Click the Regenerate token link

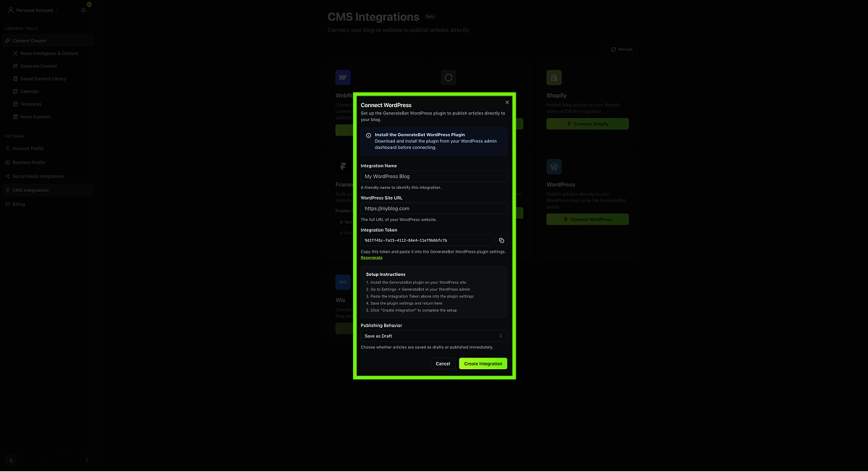[372, 258]
